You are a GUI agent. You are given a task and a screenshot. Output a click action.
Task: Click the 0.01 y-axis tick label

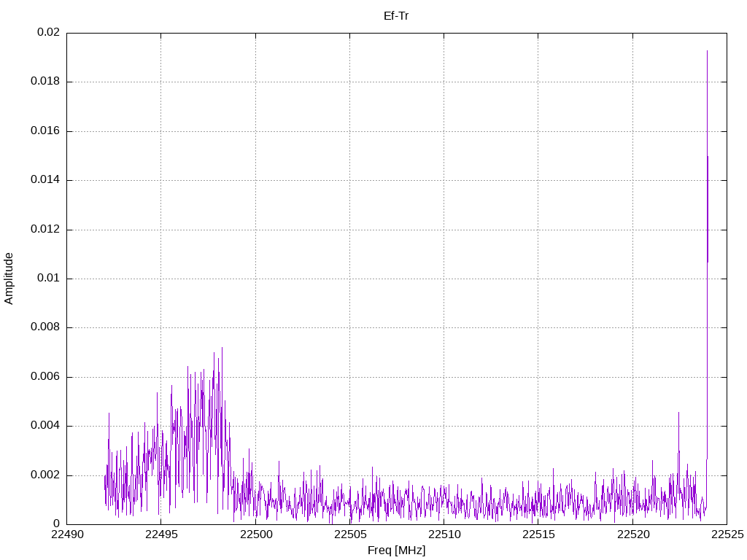tap(47, 279)
